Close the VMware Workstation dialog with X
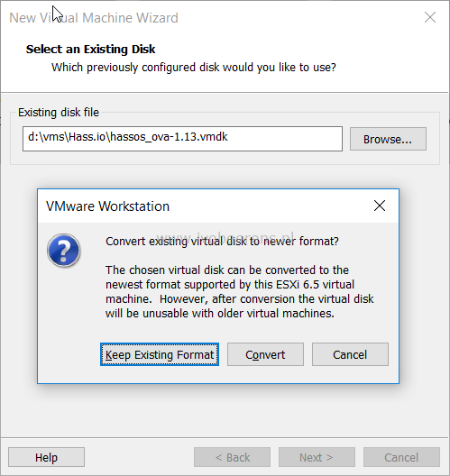450x476 pixels. coord(380,206)
